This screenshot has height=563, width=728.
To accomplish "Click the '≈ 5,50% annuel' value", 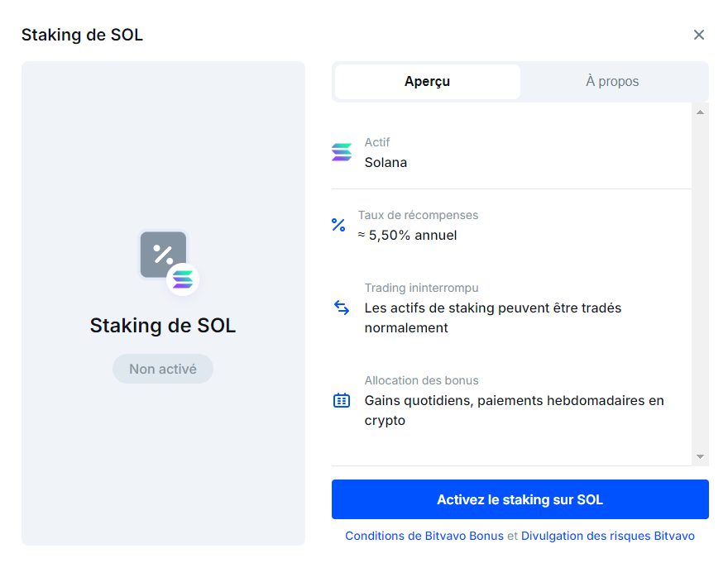I will 407,236.
